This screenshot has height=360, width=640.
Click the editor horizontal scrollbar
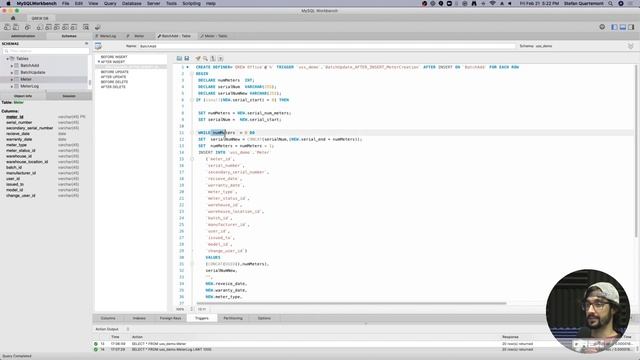coord(351,303)
